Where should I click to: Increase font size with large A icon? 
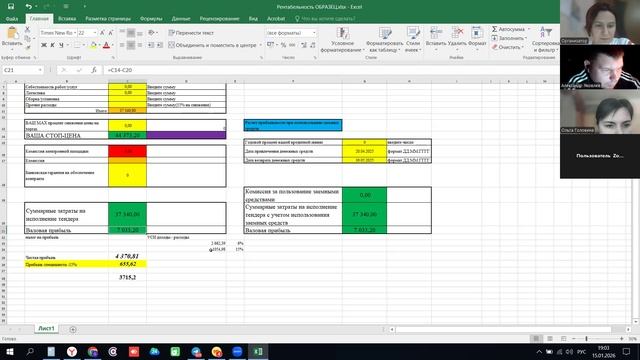(102, 33)
